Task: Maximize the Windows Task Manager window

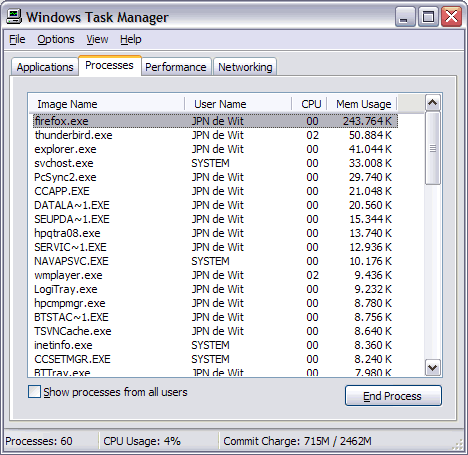Action: coord(428,16)
